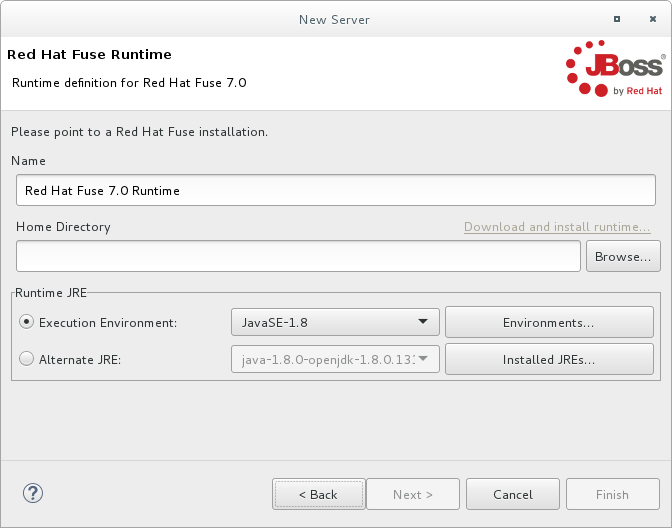Click the Home Directory label
This screenshot has width=672, height=528.
coord(63,227)
